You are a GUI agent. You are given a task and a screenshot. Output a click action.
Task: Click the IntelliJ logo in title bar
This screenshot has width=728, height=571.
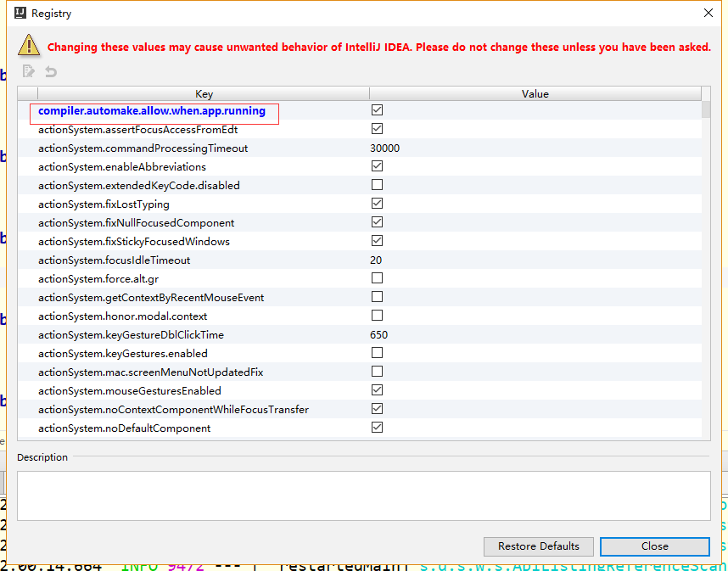[x=20, y=13]
